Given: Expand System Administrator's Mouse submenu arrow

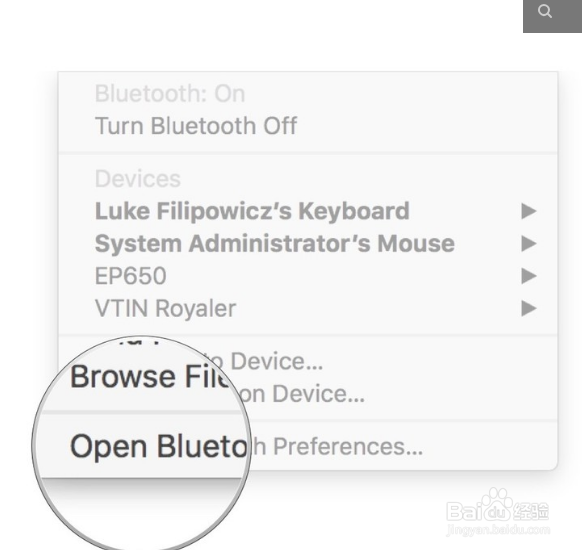Looking at the screenshot, I should point(529,244).
